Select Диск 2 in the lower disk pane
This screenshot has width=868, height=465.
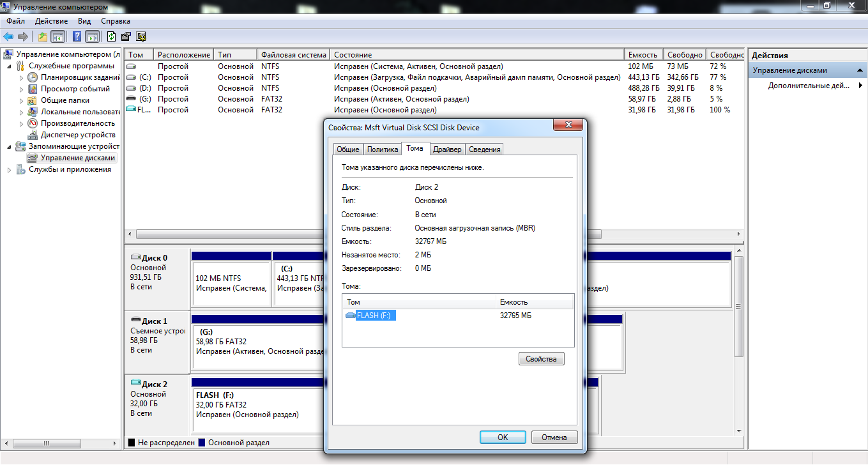(x=154, y=385)
